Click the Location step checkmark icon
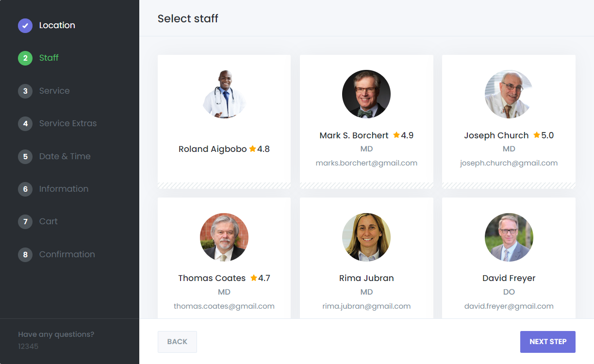Screen dimensions: 594x364 (25, 26)
